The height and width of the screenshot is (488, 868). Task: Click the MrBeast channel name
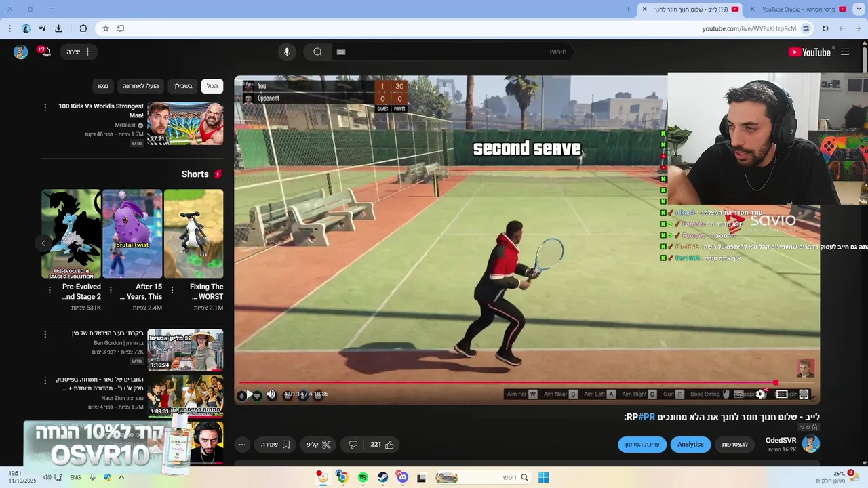point(125,125)
